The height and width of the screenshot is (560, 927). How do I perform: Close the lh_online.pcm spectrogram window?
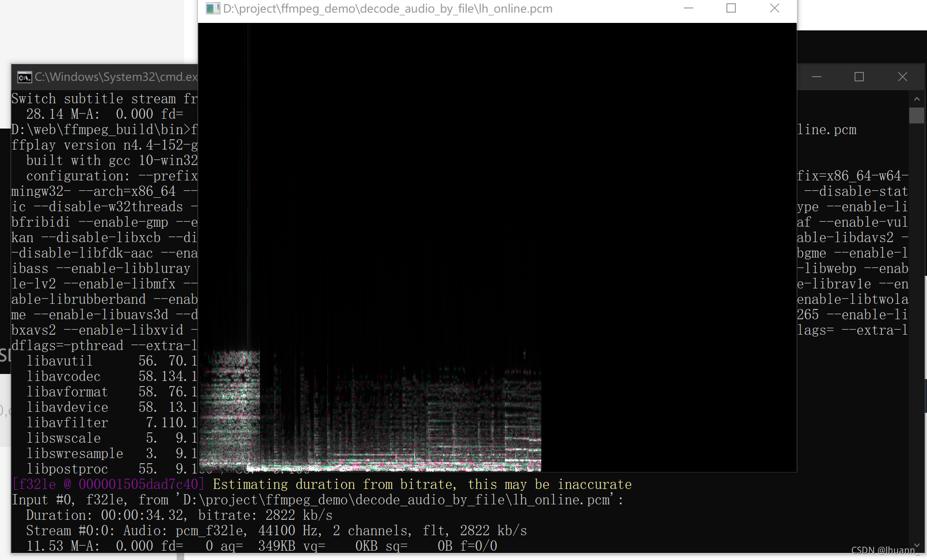click(775, 8)
